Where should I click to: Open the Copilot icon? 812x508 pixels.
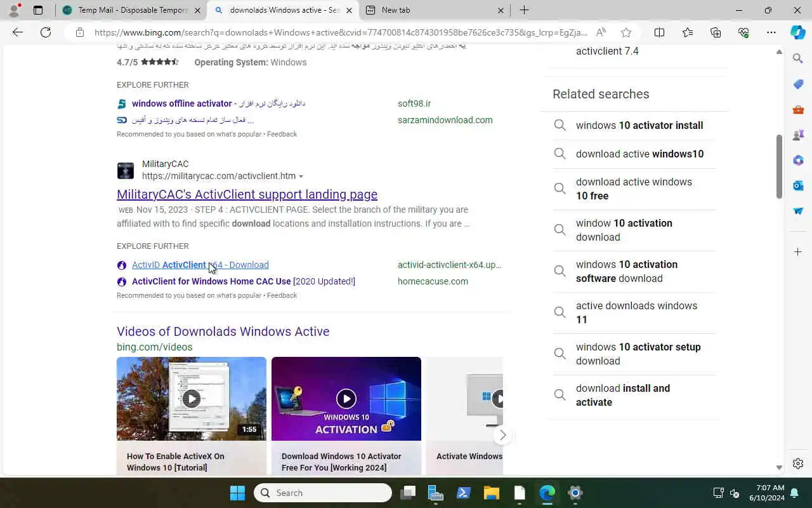(x=798, y=32)
